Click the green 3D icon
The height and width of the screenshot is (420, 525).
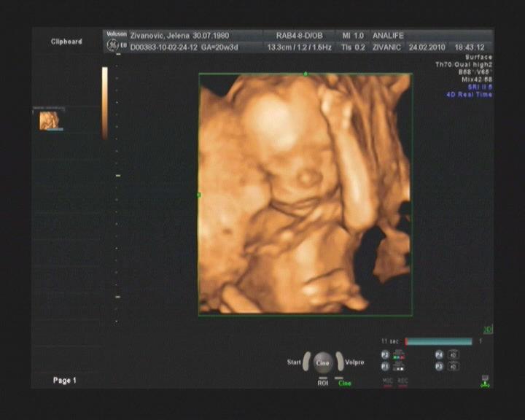pyautogui.click(x=488, y=330)
